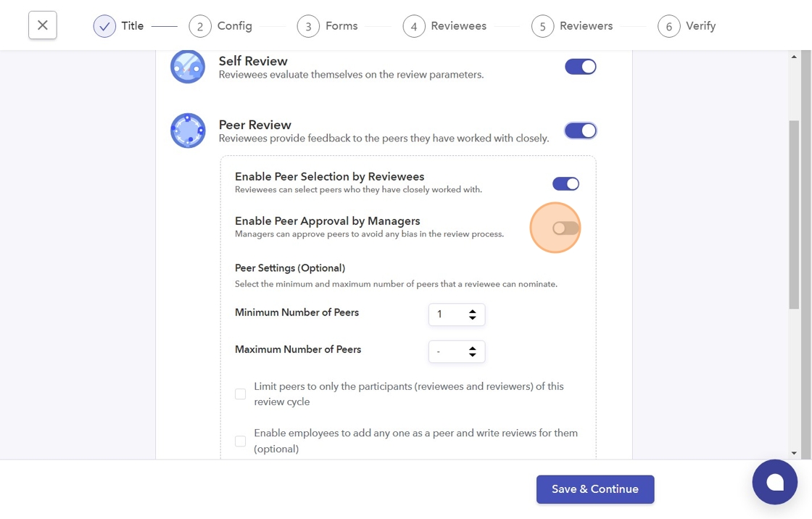The width and height of the screenshot is (812, 519).
Task: Click the step 2 circle icon
Action: pyautogui.click(x=200, y=26)
